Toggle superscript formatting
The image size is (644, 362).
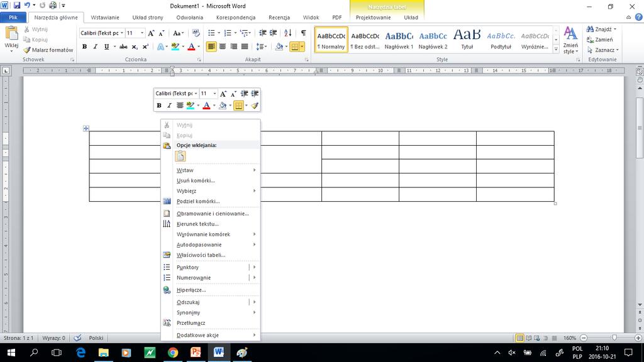(x=145, y=47)
